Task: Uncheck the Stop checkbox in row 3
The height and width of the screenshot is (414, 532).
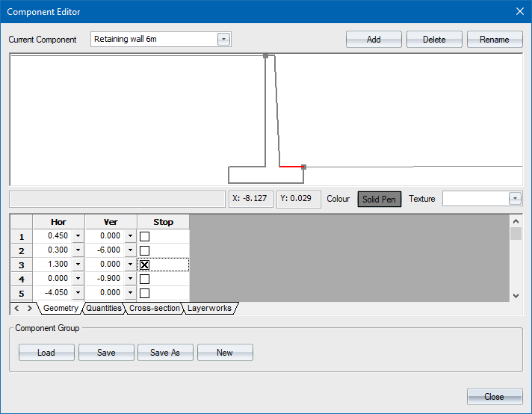Action: coord(145,265)
